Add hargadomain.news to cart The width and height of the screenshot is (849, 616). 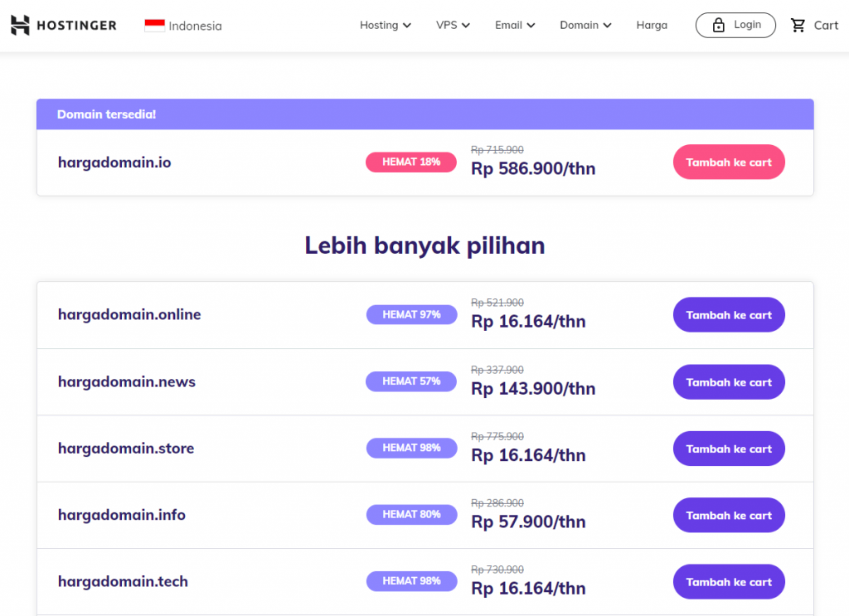click(x=729, y=382)
